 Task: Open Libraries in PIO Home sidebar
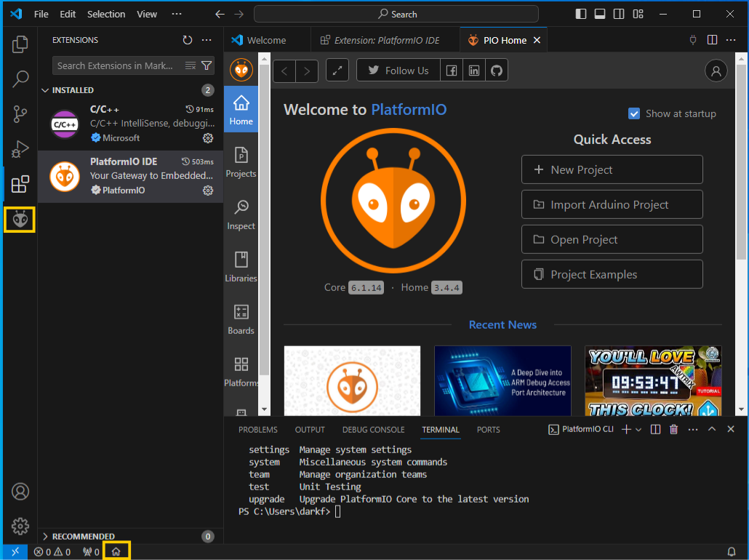[241, 267]
